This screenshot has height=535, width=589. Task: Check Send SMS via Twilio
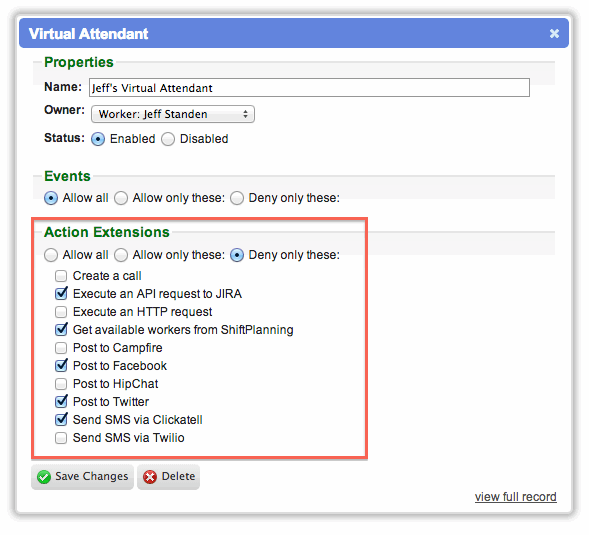coord(61,438)
